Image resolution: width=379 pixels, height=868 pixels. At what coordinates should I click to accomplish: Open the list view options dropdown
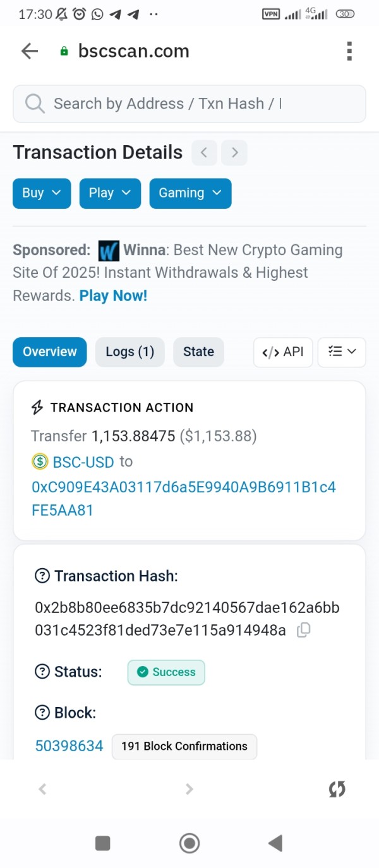pos(342,352)
